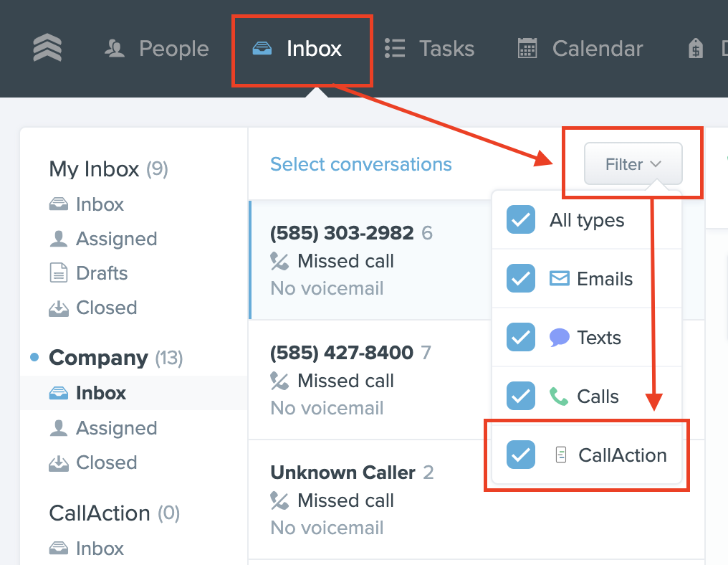
Task: Click Company Closed archive icon
Action: tap(59, 462)
